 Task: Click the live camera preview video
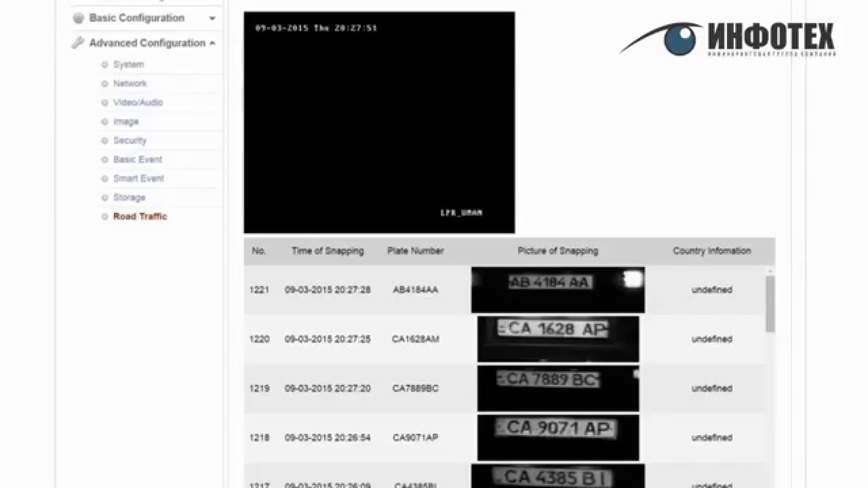379,123
